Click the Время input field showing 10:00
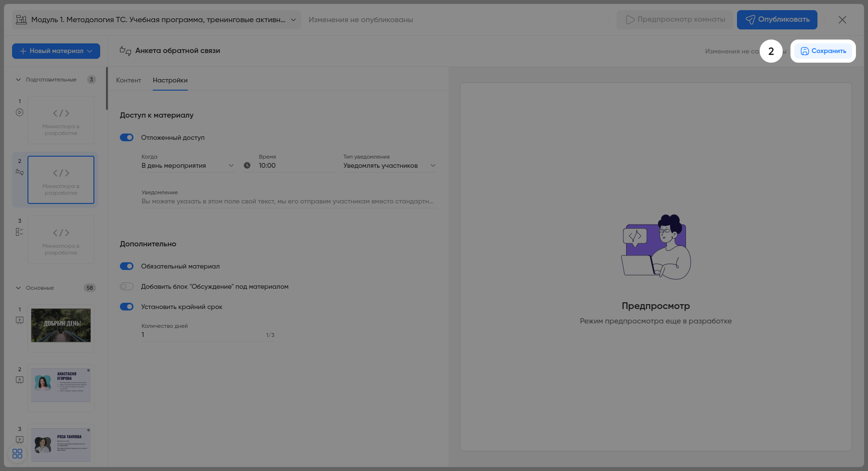Viewport: 868px width, 471px height. point(296,165)
